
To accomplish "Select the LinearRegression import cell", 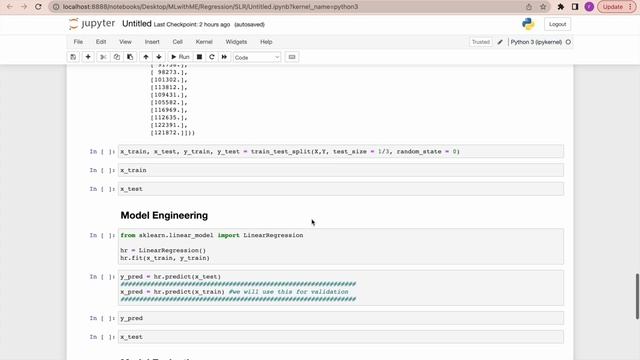I will click(341, 247).
